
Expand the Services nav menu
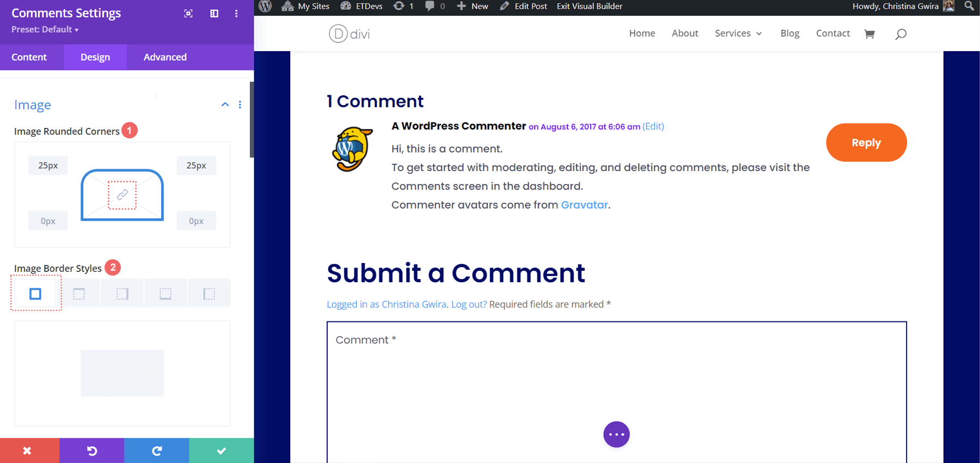click(x=738, y=33)
